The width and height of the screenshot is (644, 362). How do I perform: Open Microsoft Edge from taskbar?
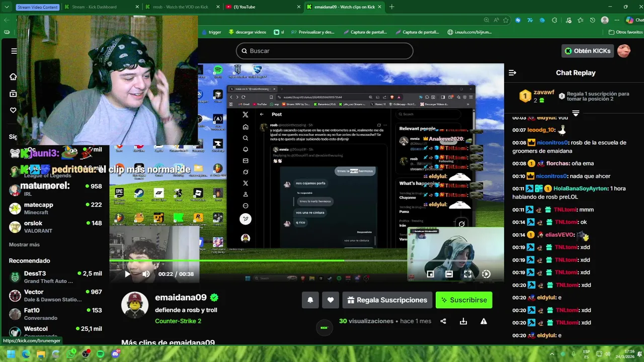26,354
